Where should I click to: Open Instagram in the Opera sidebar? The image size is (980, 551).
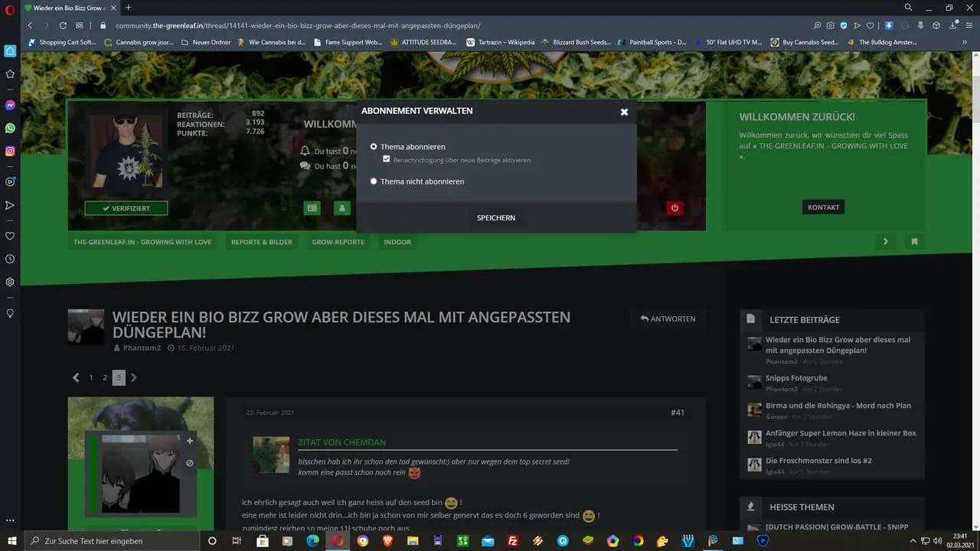tap(10, 152)
